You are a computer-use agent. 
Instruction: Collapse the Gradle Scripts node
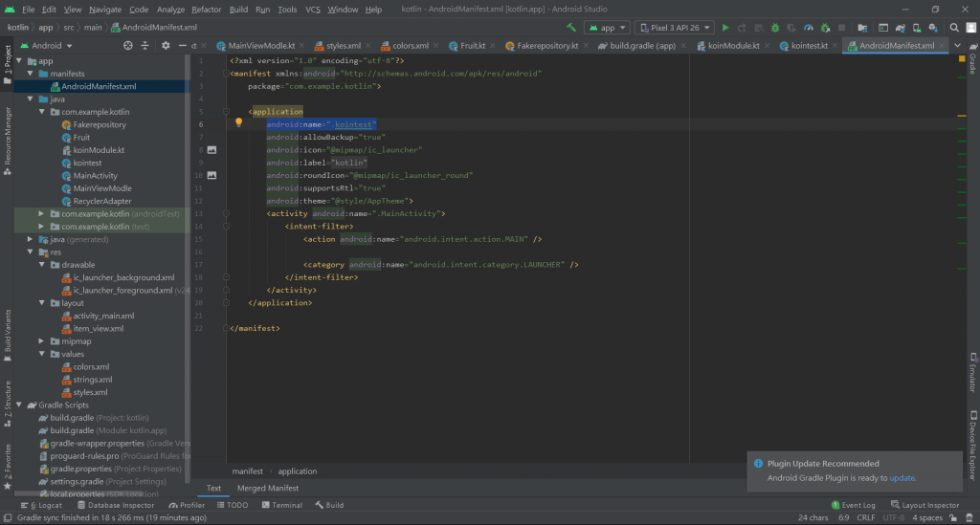click(x=19, y=405)
